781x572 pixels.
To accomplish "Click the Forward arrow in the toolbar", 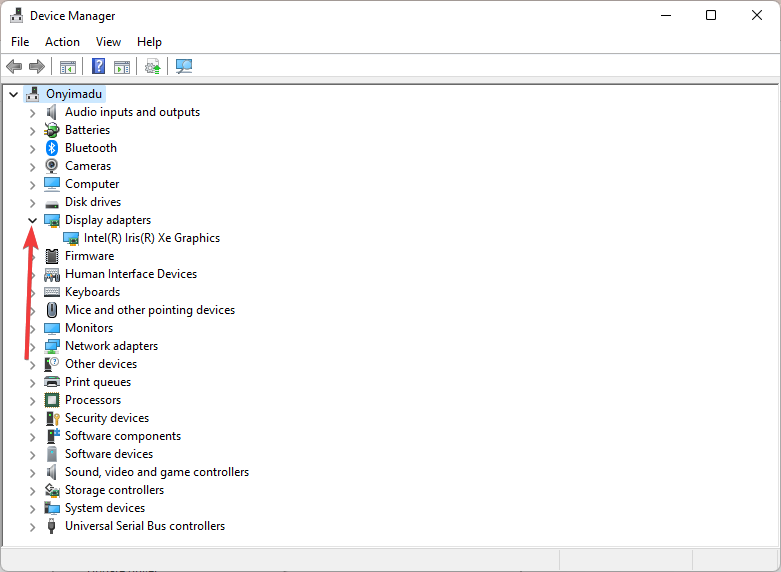I will [x=37, y=66].
